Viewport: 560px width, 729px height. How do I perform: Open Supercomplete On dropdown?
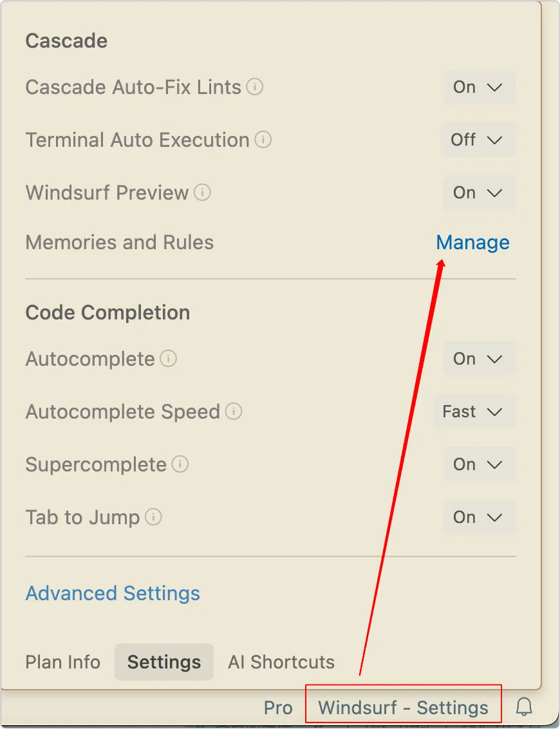479,464
